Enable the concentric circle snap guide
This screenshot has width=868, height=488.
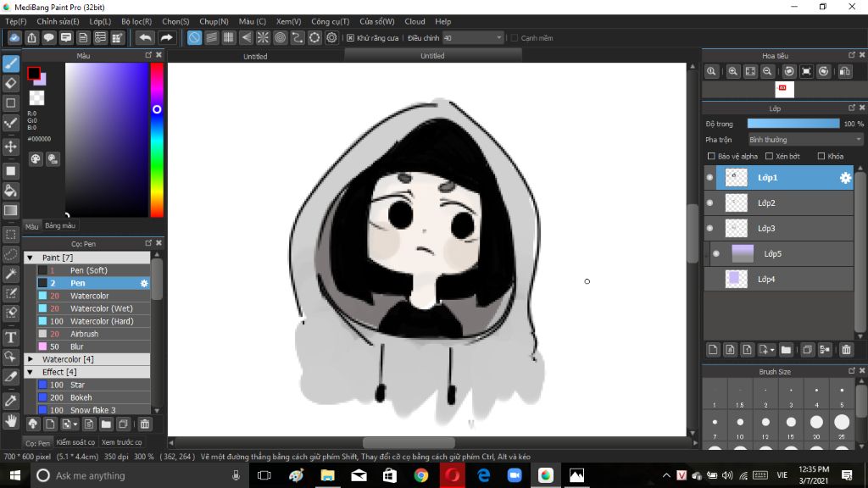click(280, 37)
